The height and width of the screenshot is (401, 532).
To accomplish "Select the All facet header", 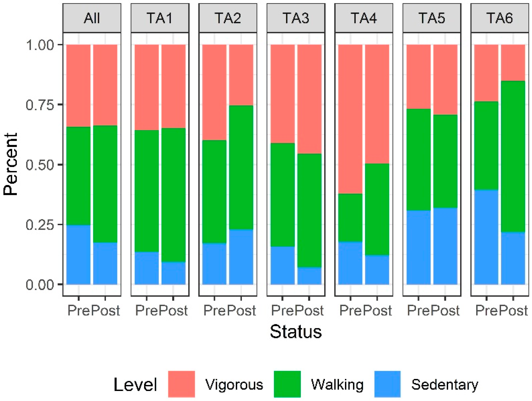I will pos(92,18).
